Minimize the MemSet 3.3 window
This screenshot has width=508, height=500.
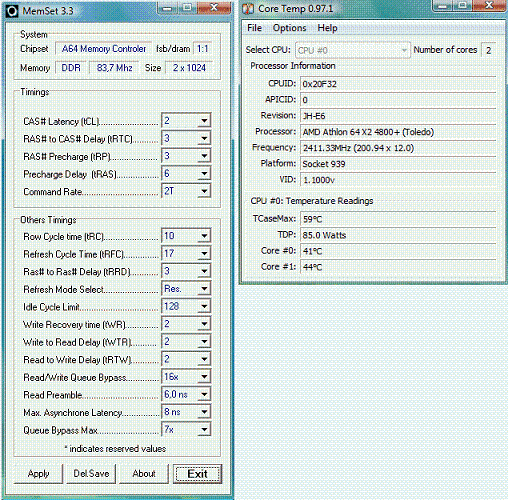point(167,8)
